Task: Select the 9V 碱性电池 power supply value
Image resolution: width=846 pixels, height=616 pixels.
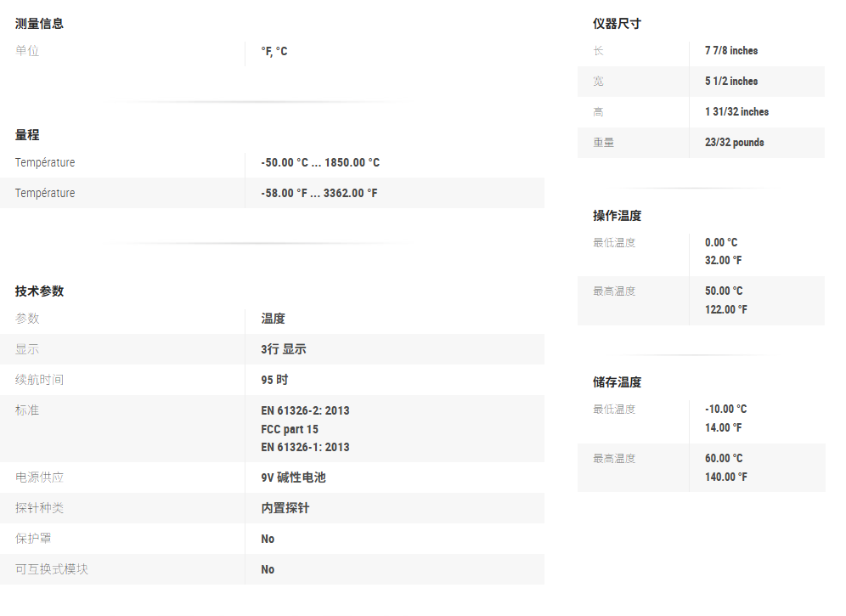Action: click(x=293, y=478)
